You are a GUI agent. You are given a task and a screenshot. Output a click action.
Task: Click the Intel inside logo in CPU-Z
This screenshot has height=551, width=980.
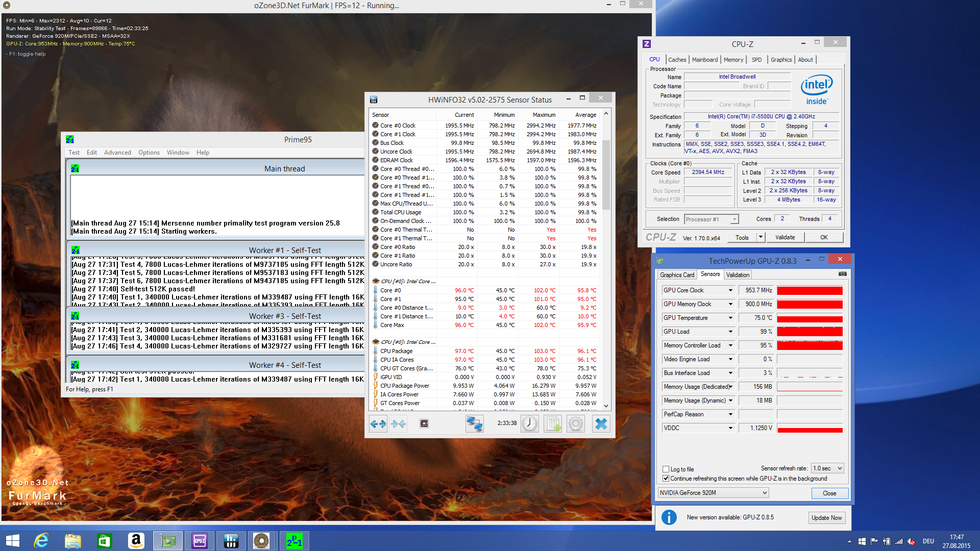[x=817, y=90]
